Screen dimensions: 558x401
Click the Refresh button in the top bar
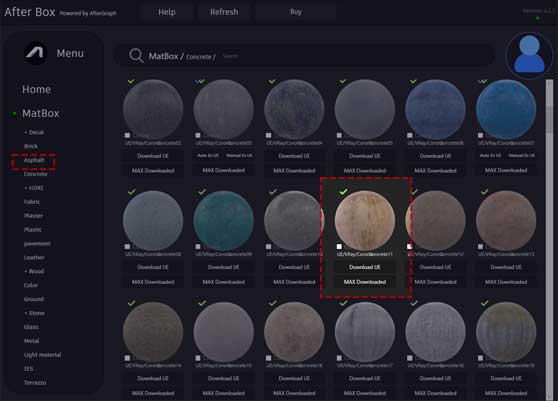(224, 12)
